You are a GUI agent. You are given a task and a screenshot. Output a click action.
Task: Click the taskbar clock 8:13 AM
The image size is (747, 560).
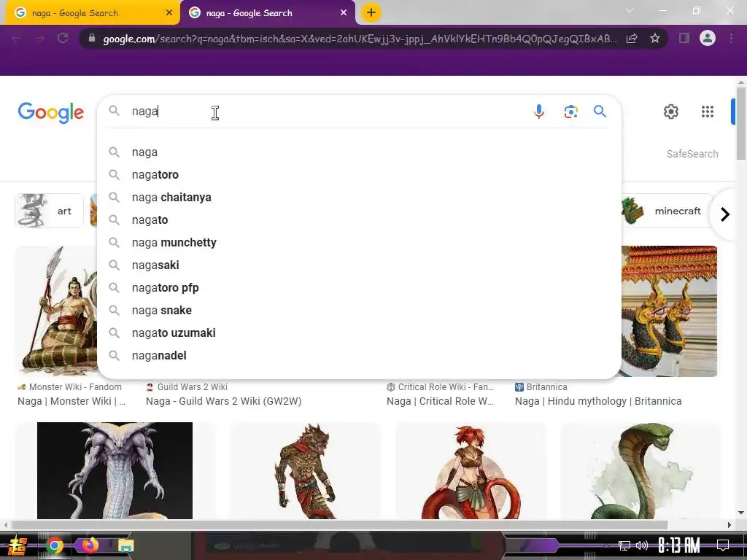coord(679,545)
